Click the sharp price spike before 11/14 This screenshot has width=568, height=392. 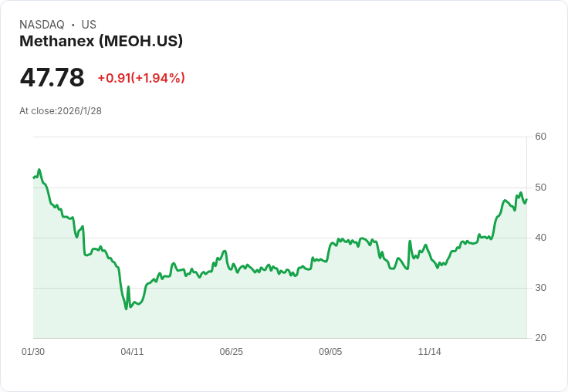pos(410,242)
